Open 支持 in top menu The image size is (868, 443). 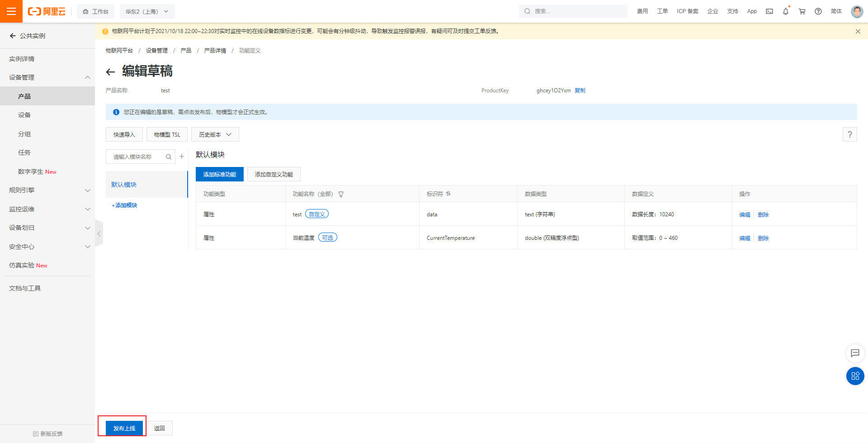coord(733,11)
